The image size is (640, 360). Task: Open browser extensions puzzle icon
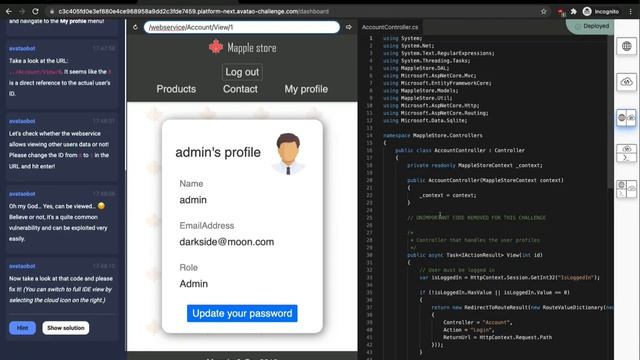pyautogui.click(x=573, y=11)
